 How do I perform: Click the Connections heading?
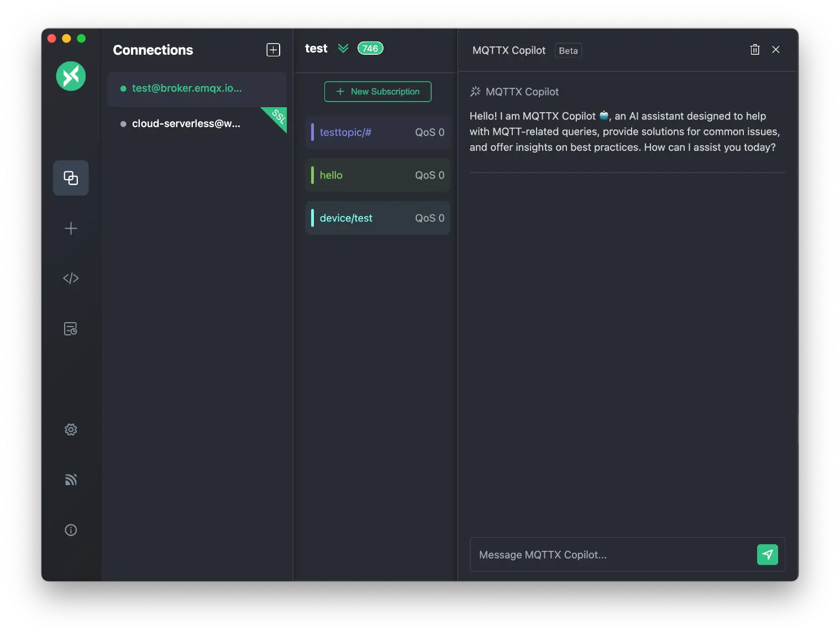click(x=153, y=50)
